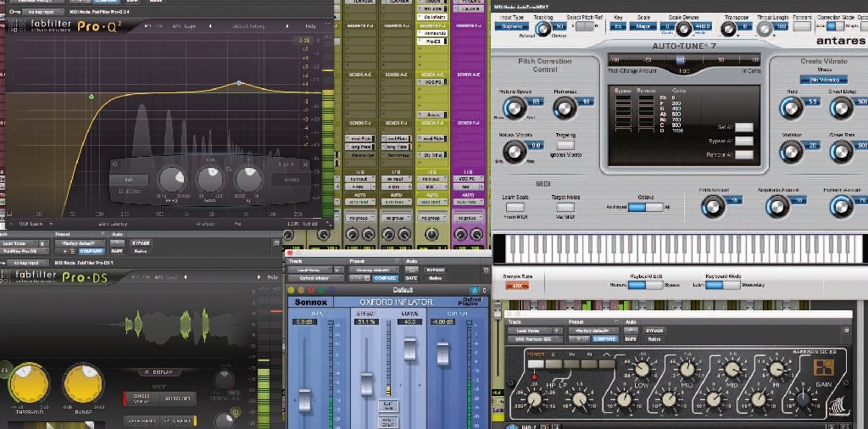
Task: Click Auto-Tune Throat Length knob
Action: point(765,30)
